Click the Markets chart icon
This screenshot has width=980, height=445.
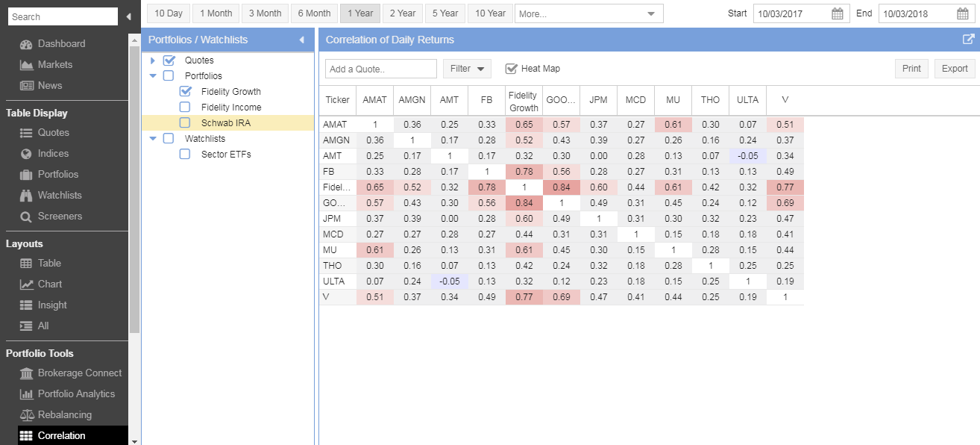pos(27,65)
